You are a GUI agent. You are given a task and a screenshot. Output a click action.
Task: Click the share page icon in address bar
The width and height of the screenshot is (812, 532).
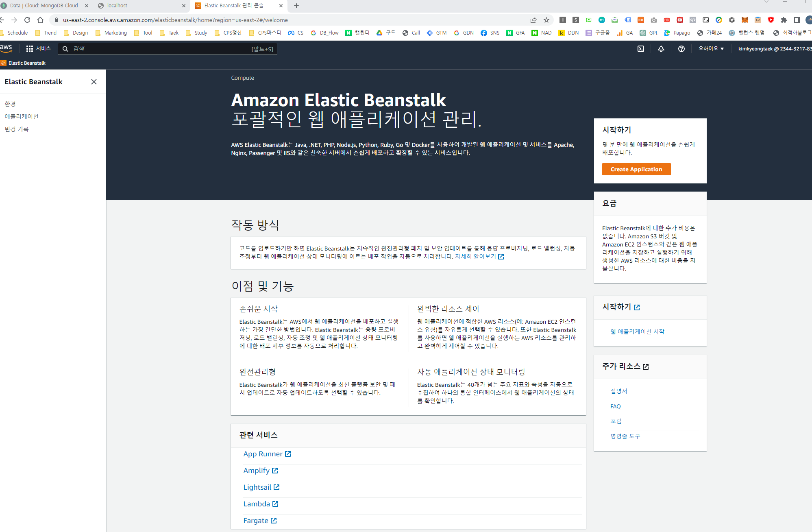click(x=533, y=20)
